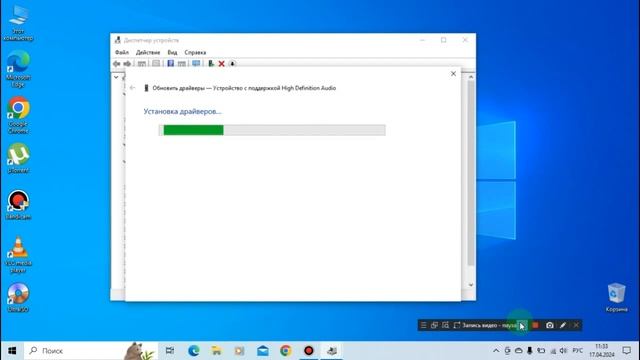Click the red X Uninstall device icon
This screenshot has width=640, height=360.
pos(222,64)
